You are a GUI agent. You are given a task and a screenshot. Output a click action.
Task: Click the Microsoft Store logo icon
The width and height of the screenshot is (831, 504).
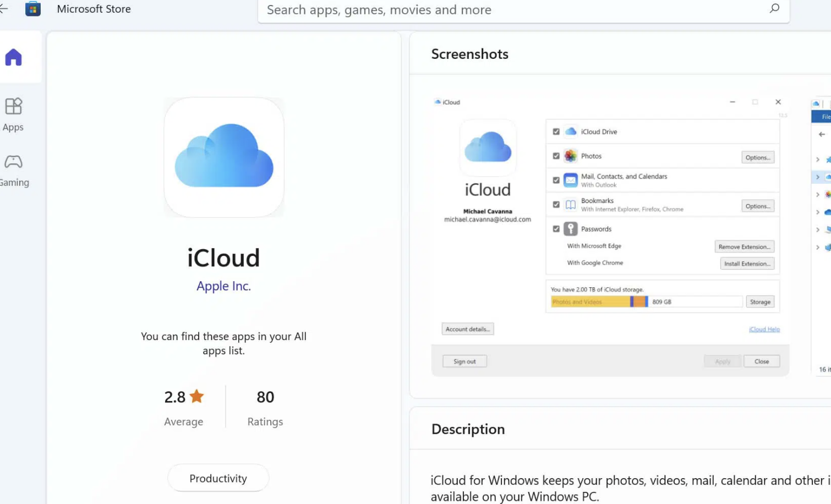coord(33,9)
